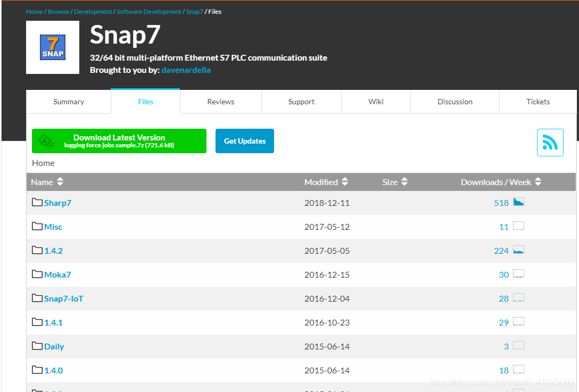Open the Sharp7 folder link
Image resolution: width=579 pixels, height=392 pixels.
57,203
